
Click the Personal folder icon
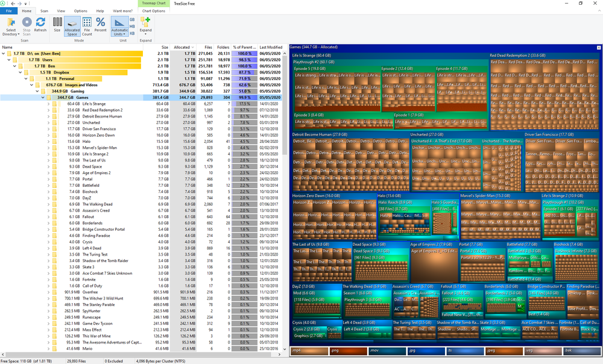click(32, 79)
